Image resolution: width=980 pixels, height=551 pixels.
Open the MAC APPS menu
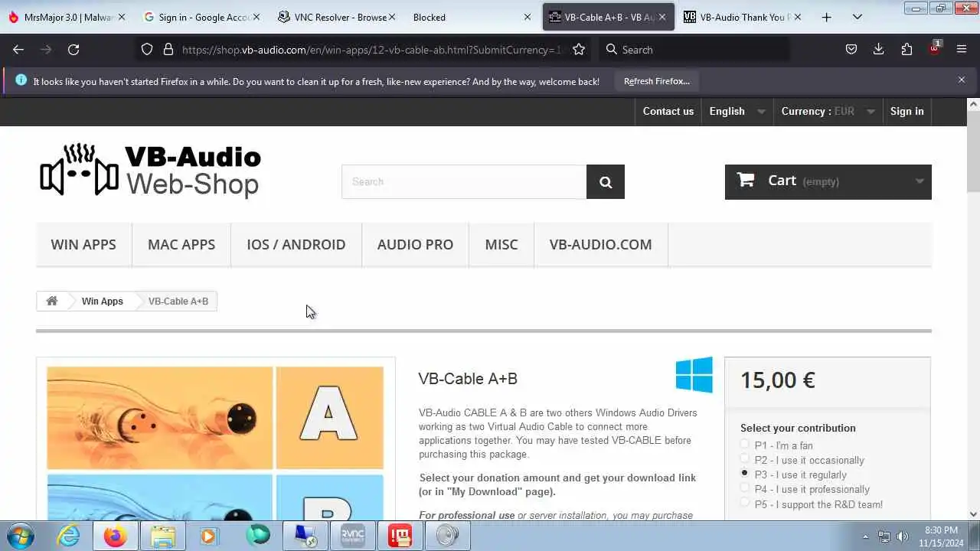[181, 245]
